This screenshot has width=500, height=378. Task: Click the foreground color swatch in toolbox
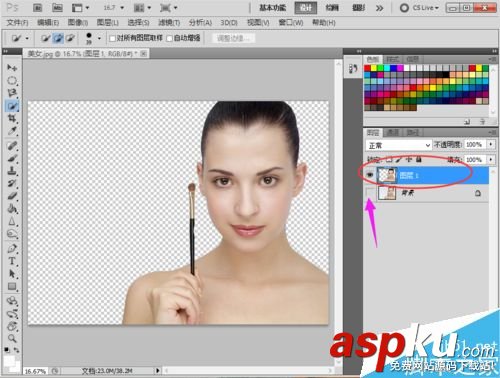pyautogui.click(x=8, y=361)
